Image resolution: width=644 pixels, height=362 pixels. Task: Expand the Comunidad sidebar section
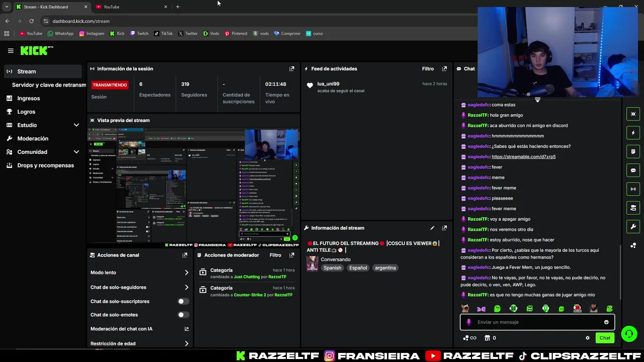76,152
